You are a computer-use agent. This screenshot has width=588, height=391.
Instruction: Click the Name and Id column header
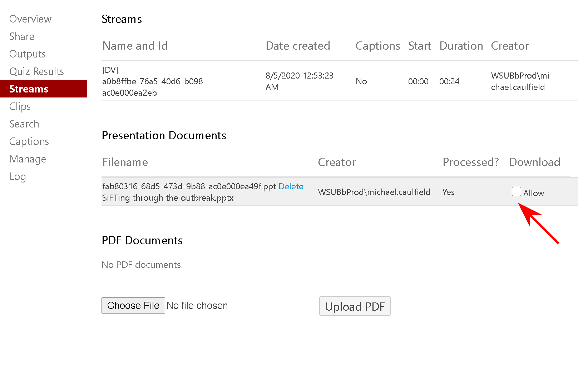[135, 46]
